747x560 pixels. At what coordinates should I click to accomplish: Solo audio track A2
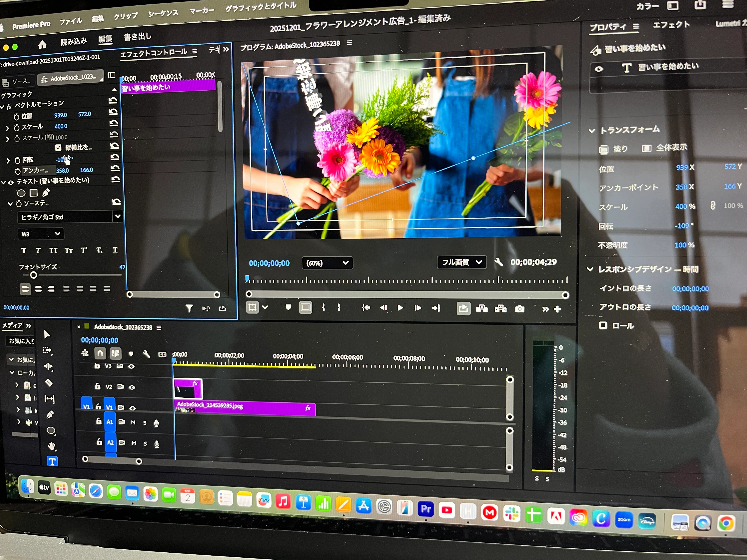(145, 444)
